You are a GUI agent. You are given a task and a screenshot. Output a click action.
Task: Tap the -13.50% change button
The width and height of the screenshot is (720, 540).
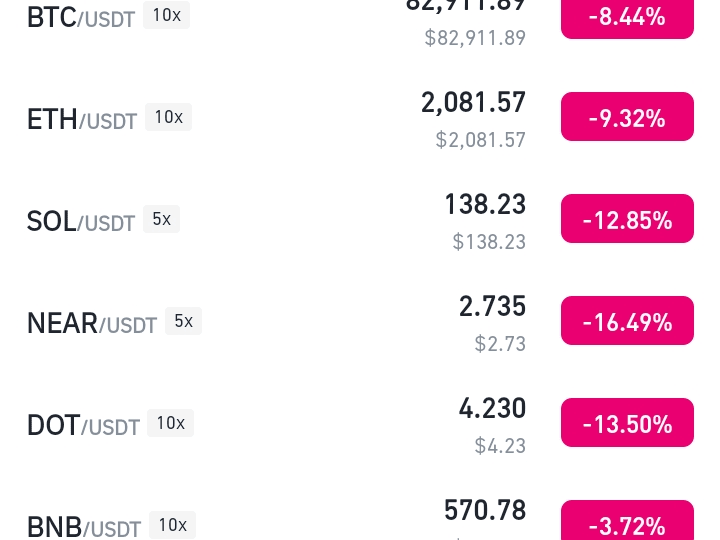(x=627, y=422)
